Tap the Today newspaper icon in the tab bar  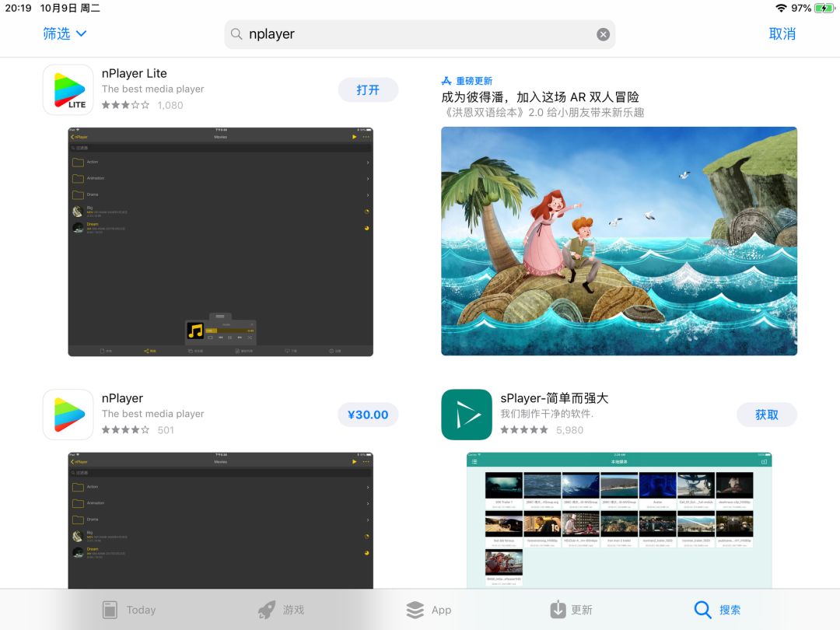pos(109,609)
